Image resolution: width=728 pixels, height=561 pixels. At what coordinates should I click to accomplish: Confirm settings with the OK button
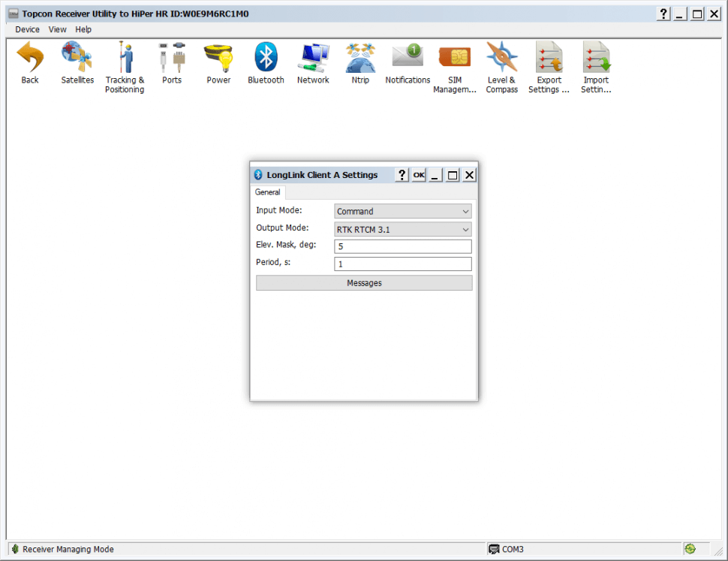point(419,175)
